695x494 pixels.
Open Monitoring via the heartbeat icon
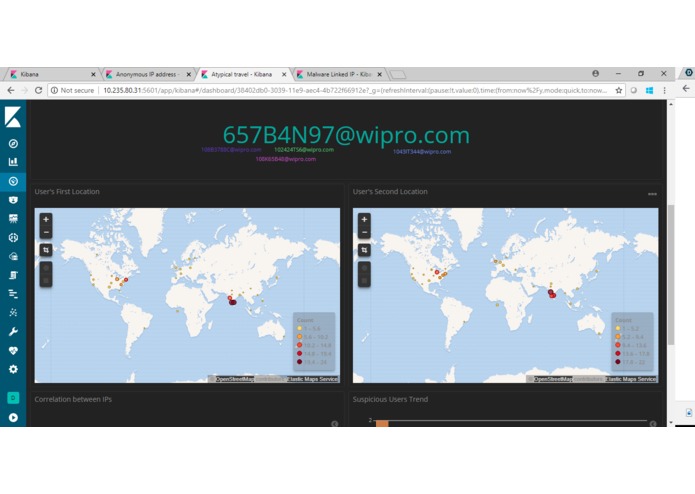(x=13, y=350)
